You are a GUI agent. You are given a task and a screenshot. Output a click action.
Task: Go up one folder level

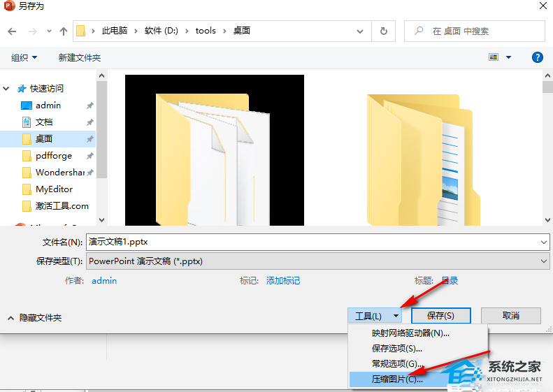(x=64, y=31)
